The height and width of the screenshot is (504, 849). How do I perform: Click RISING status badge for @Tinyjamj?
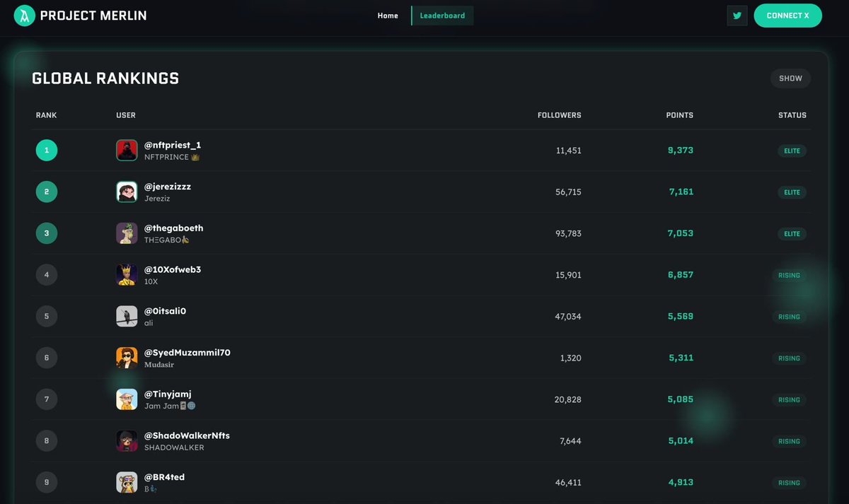click(789, 399)
